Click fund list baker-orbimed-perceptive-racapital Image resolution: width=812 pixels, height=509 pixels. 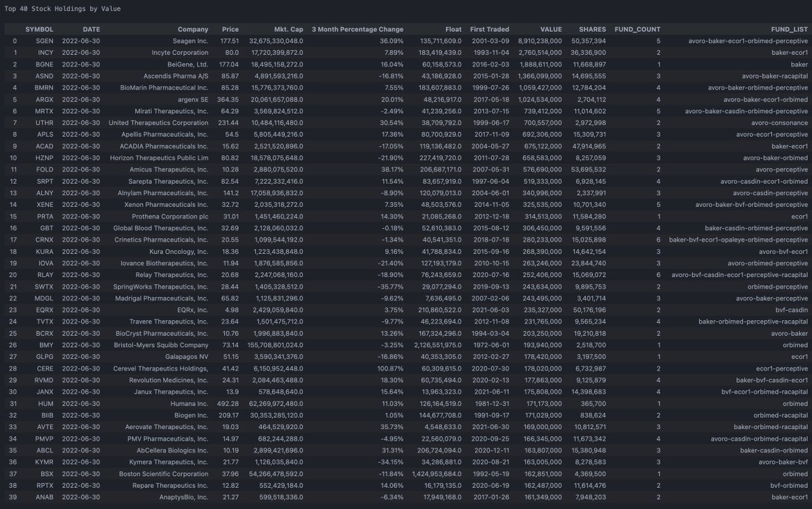[x=753, y=321]
